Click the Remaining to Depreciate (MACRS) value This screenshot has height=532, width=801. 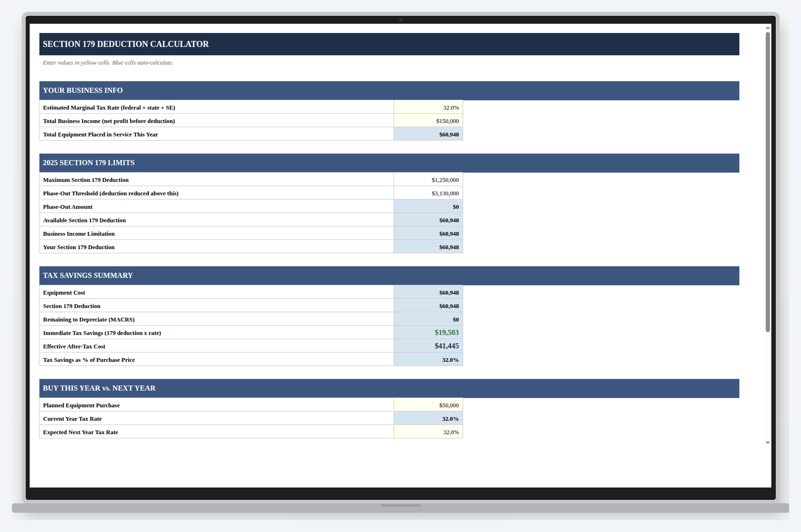coord(428,319)
